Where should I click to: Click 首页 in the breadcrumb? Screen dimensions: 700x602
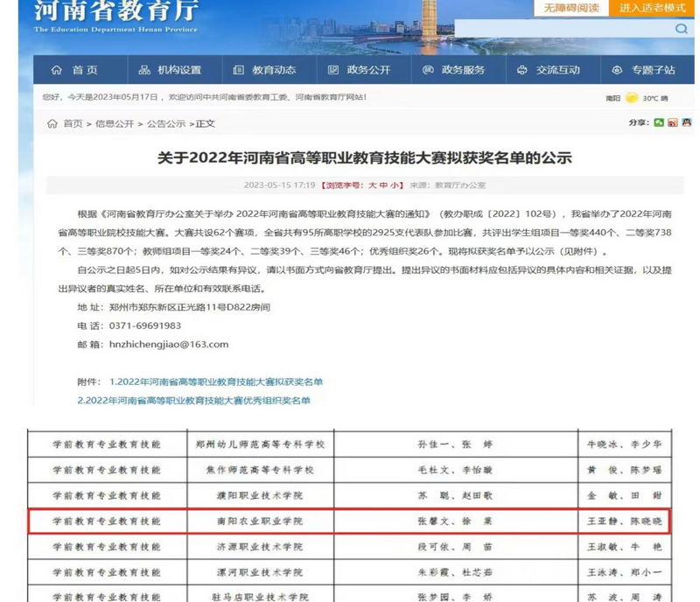(x=73, y=123)
